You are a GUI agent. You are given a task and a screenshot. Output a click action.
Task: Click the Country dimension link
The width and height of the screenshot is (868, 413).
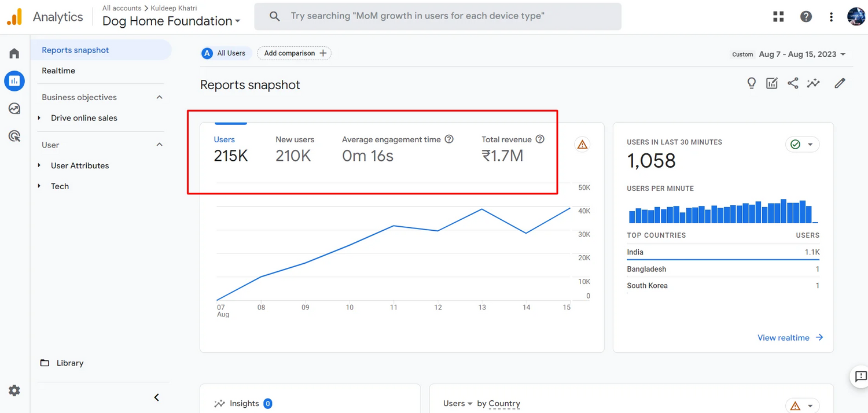click(504, 404)
